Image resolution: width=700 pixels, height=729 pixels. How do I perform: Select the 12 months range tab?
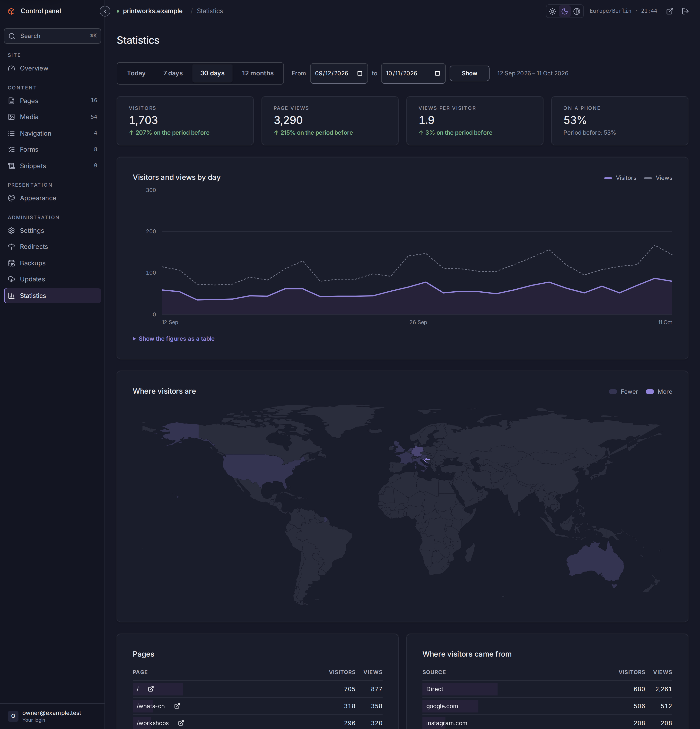pyautogui.click(x=258, y=73)
